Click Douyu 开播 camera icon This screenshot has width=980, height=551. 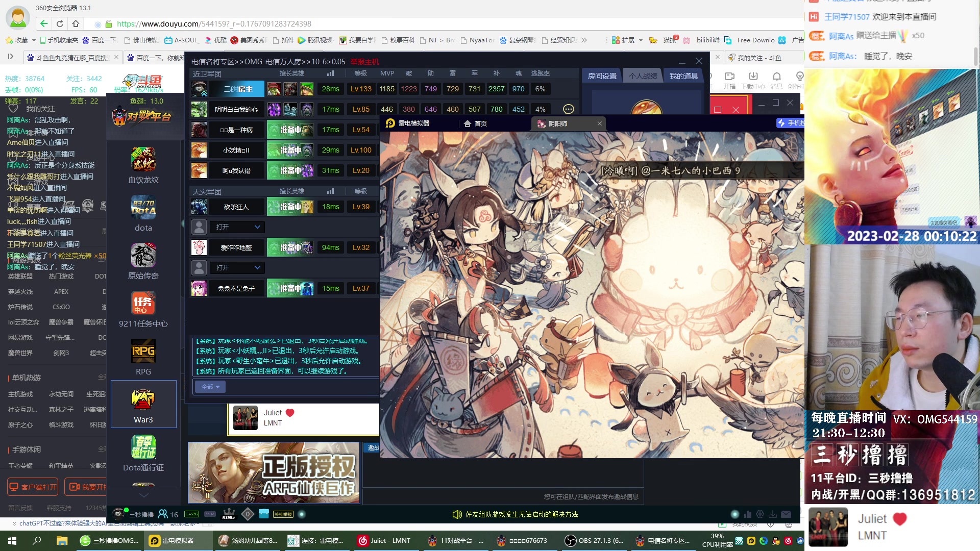pyautogui.click(x=729, y=80)
